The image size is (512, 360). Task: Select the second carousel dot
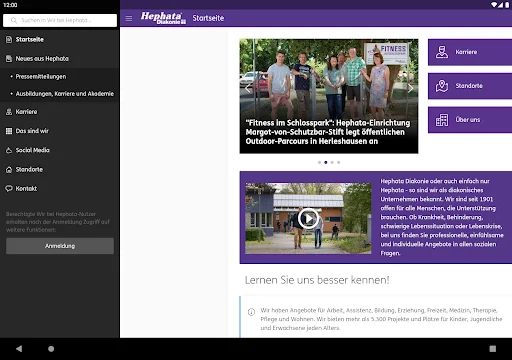tap(326, 162)
